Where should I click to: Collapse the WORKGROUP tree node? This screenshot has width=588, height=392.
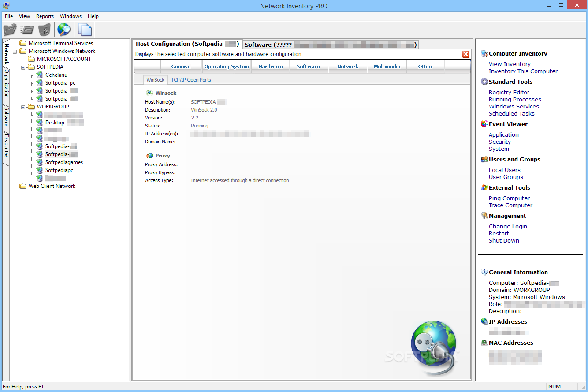pyautogui.click(x=23, y=107)
